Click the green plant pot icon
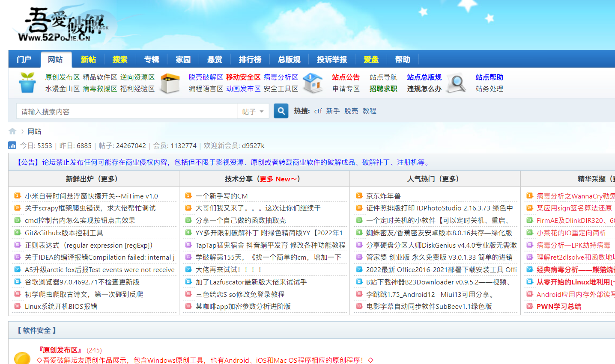This screenshot has width=615, height=364. pyautogui.click(x=27, y=83)
